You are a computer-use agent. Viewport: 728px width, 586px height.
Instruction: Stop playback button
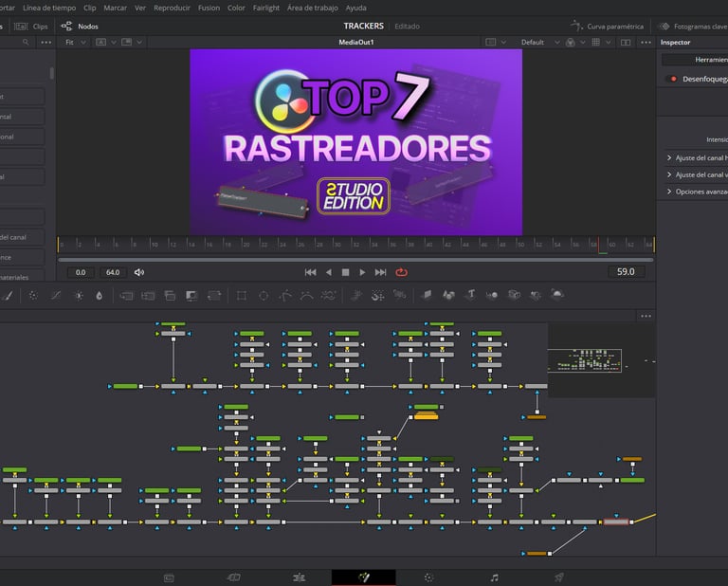click(x=345, y=272)
